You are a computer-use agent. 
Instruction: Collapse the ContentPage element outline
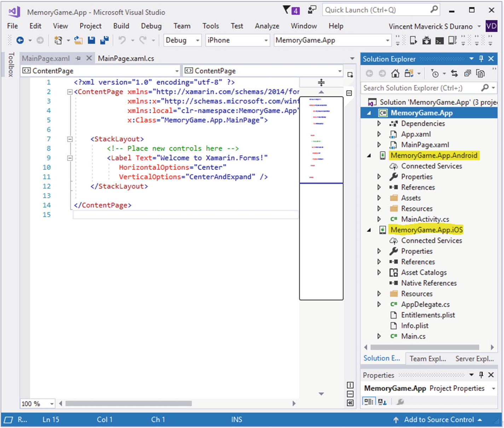pyautogui.click(x=70, y=92)
